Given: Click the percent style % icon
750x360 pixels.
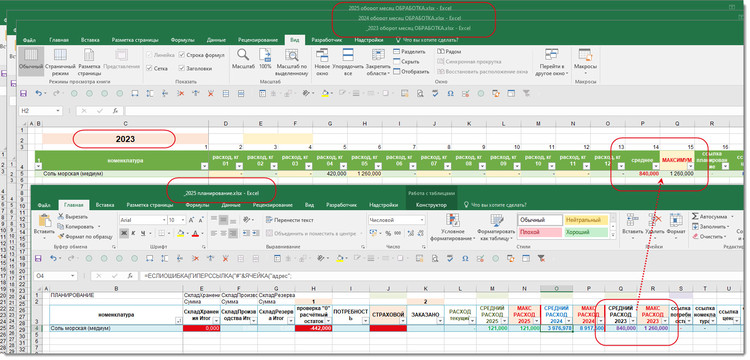Looking at the screenshot, I should point(387,233).
